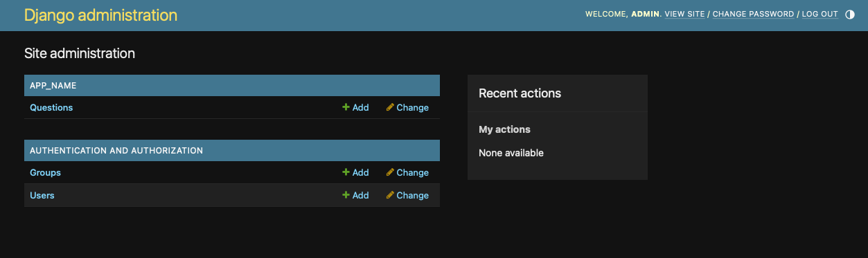Screen dimensions: 868x258
Task: Click the Django administration title
Action: 100,15
